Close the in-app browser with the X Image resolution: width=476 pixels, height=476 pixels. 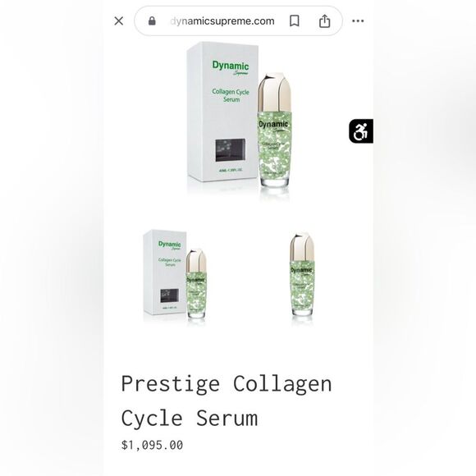pos(119,21)
